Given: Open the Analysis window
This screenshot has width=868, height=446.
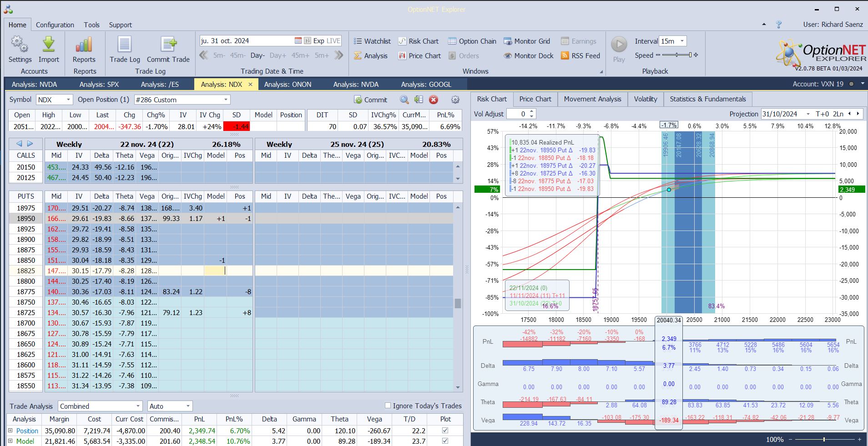Looking at the screenshot, I should coord(371,56).
